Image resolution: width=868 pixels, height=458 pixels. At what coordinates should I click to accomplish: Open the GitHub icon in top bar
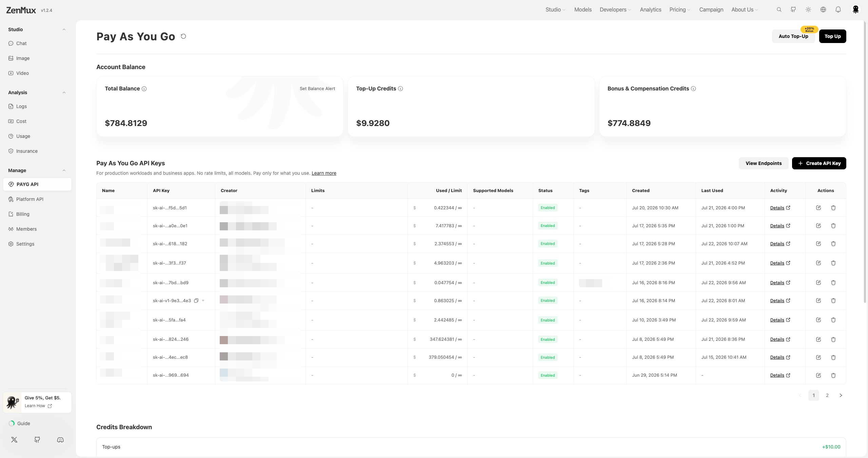793,9
